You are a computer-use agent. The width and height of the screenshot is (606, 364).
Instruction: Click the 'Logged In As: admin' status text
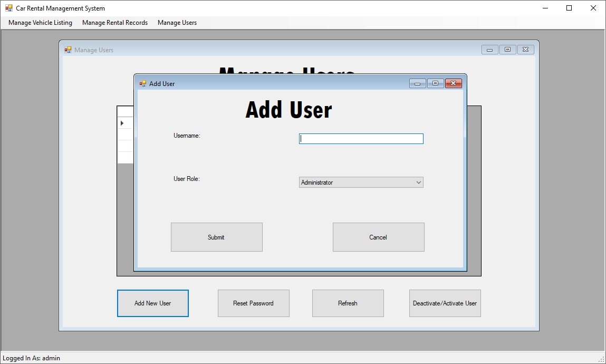31,358
